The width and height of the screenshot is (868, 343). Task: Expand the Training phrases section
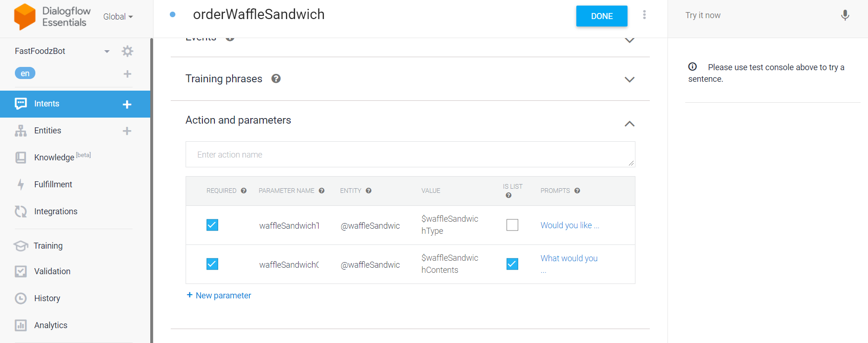pyautogui.click(x=629, y=79)
